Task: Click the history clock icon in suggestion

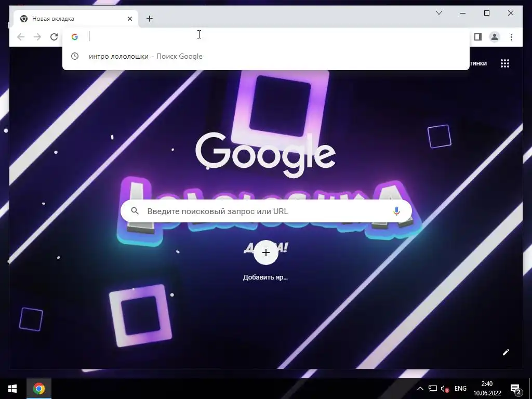Action: (x=75, y=56)
